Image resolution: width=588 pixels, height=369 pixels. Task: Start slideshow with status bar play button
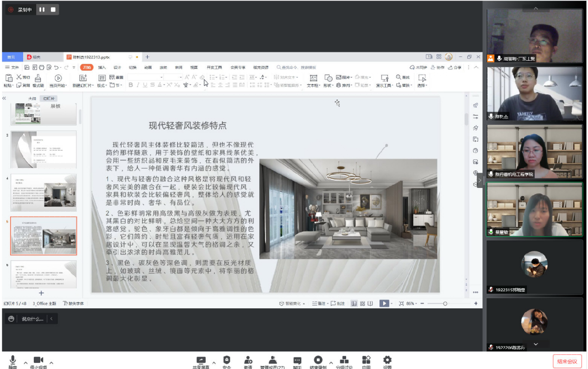point(384,303)
